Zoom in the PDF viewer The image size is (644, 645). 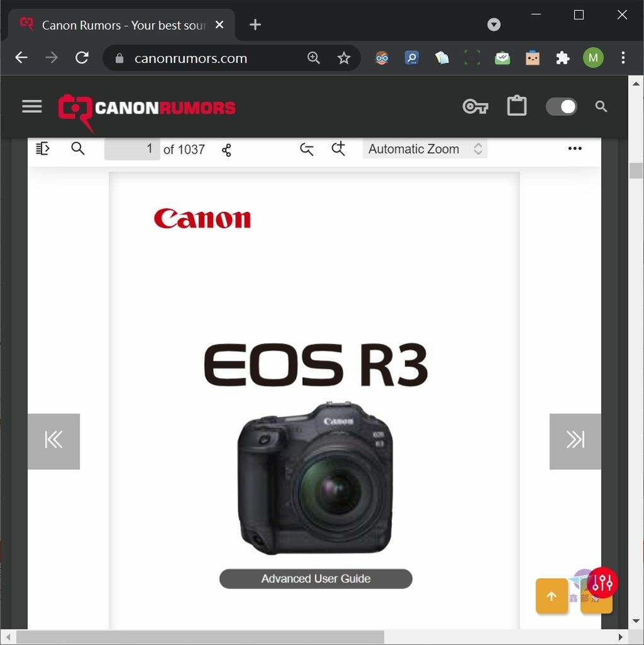tap(338, 149)
